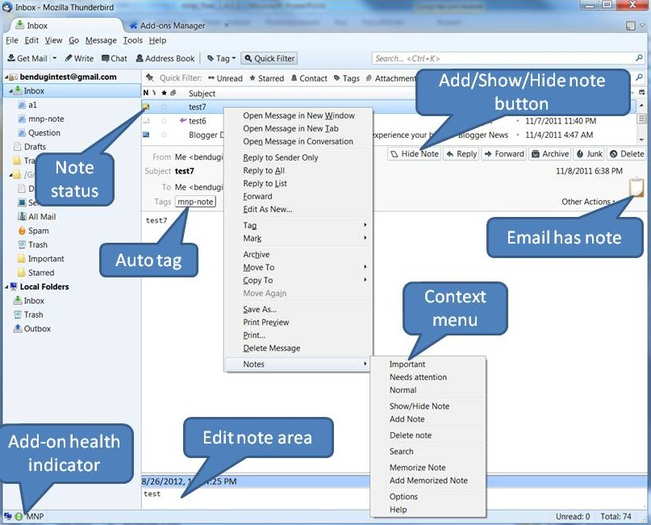Open the Go menu
The image size is (651, 525).
click(x=74, y=40)
